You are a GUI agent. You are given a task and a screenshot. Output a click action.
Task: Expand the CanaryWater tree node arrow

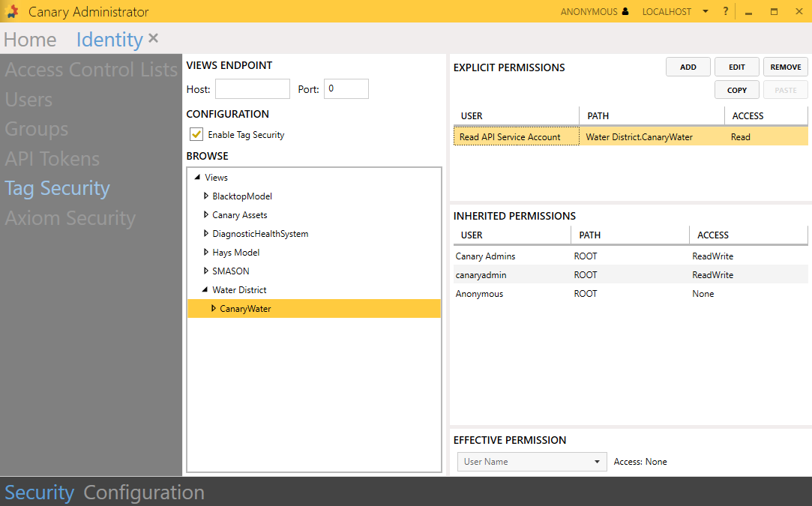(214, 309)
